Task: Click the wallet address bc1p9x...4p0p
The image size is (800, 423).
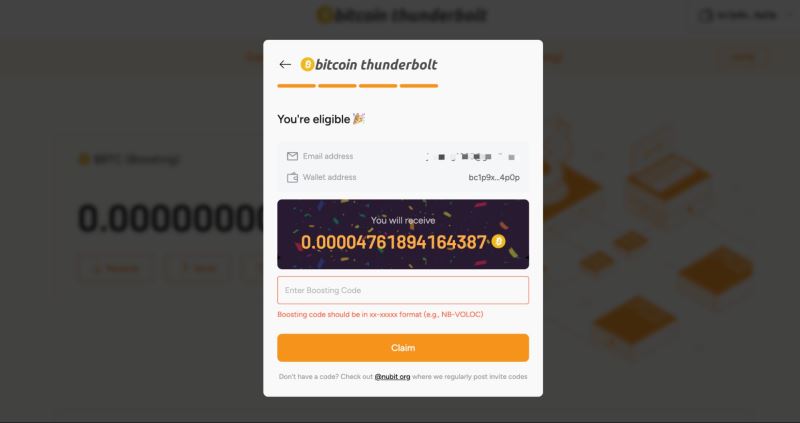Action: [x=494, y=178]
